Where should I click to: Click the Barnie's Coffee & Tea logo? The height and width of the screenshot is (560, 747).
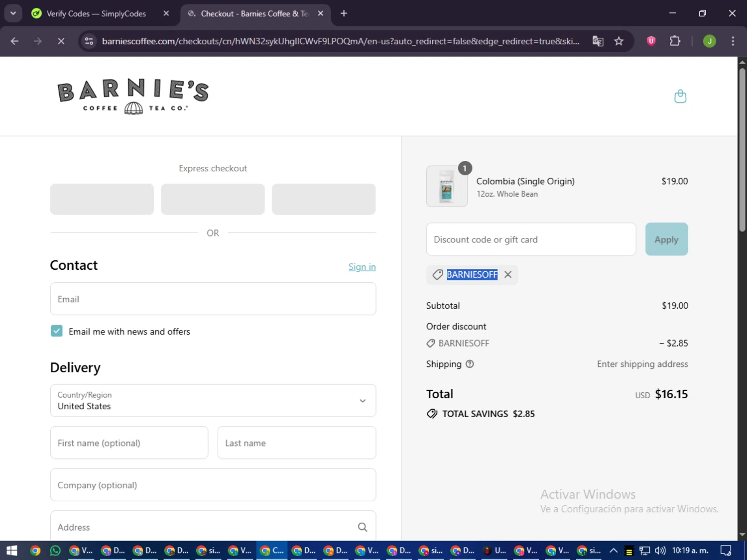pyautogui.click(x=133, y=97)
